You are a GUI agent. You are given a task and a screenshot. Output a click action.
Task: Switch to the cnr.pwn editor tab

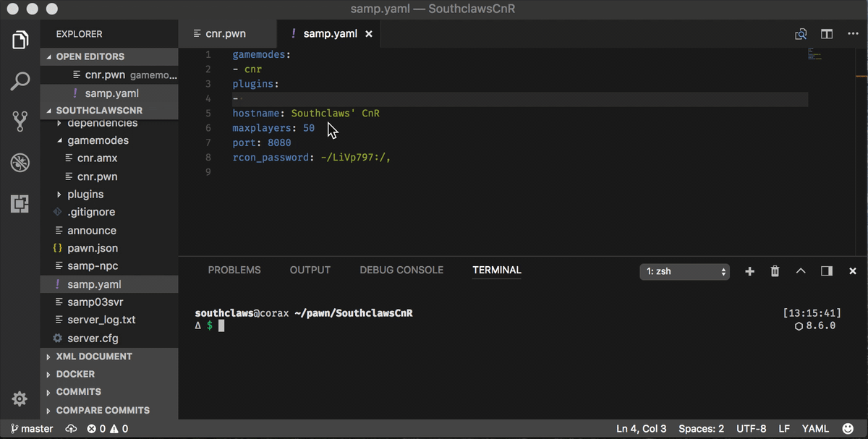(227, 34)
